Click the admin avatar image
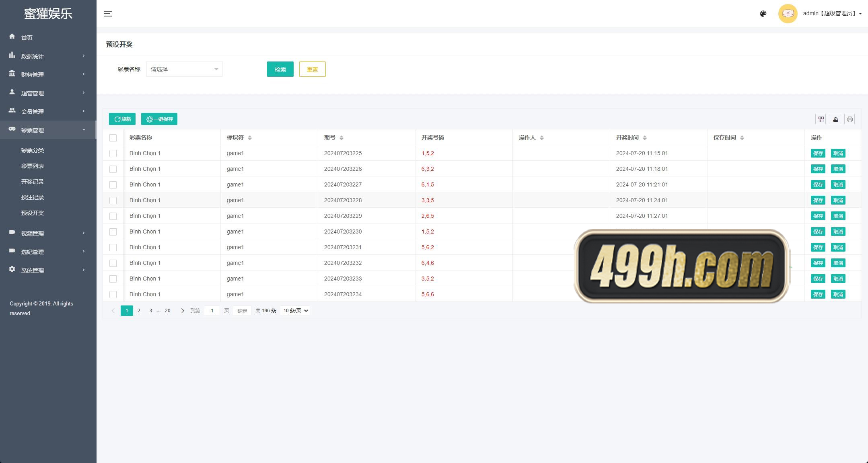This screenshot has width=868, height=463. tap(788, 14)
